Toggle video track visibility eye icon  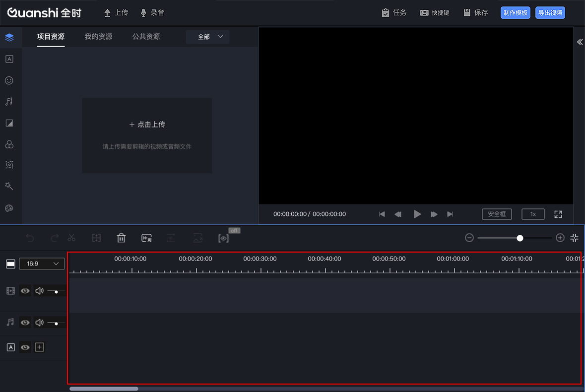tap(25, 291)
